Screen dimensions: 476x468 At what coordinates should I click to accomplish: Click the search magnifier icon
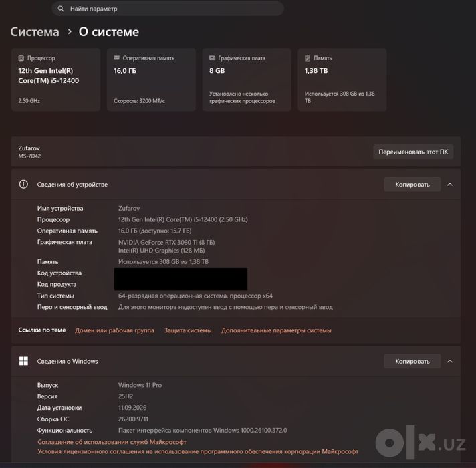61,9
